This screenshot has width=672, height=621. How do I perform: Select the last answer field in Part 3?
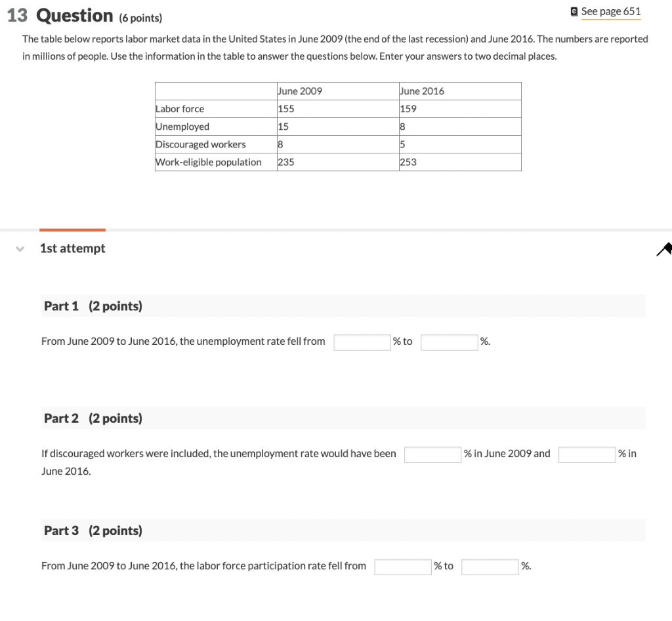pyautogui.click(x=490, y=566)
